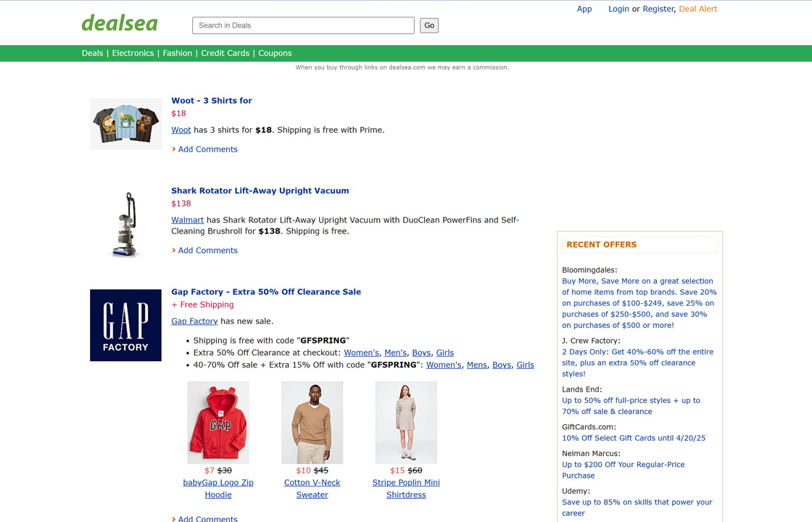Click the Woot store link

(x=181, y=130)
